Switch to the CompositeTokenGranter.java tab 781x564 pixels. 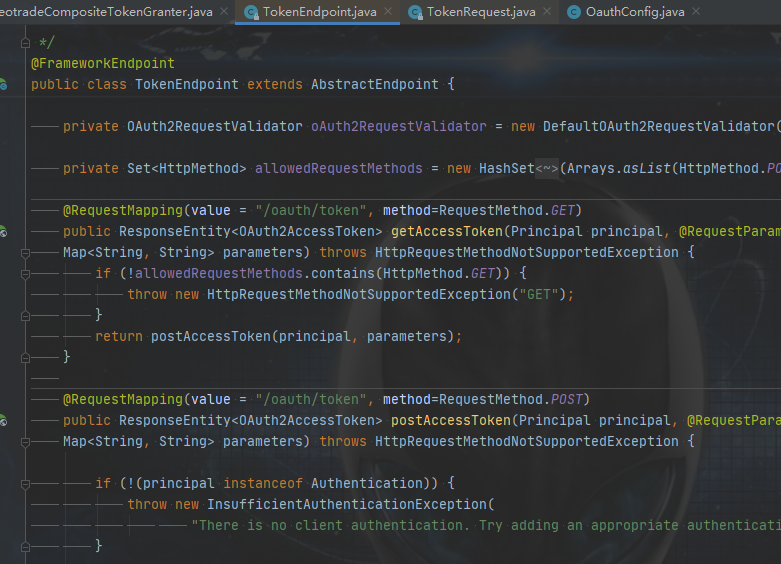point(106,12)
